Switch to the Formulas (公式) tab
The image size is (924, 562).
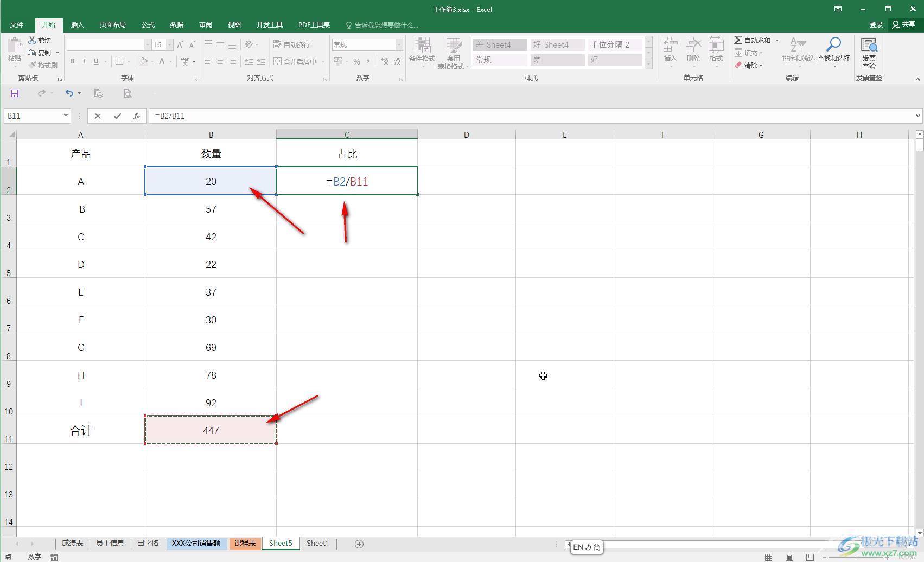(148, 24)
